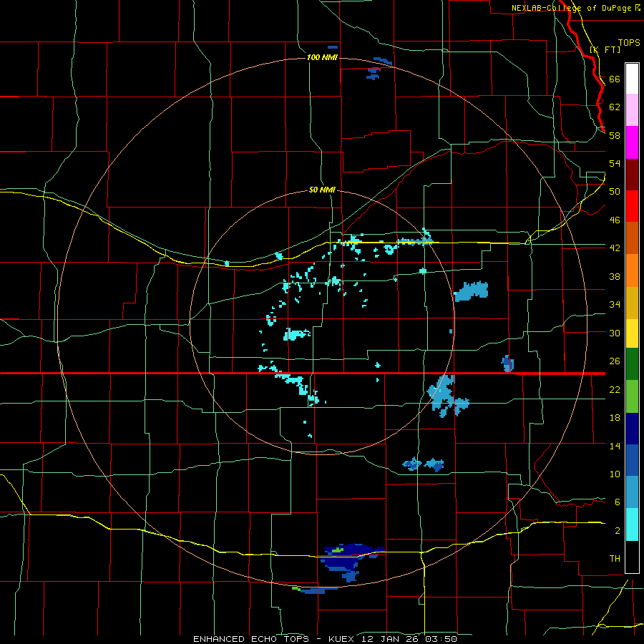The width and height of the screenshot is (644, 644).
Task: Pick the magenta segment of the color scale
Action: (x=632, y=142)
